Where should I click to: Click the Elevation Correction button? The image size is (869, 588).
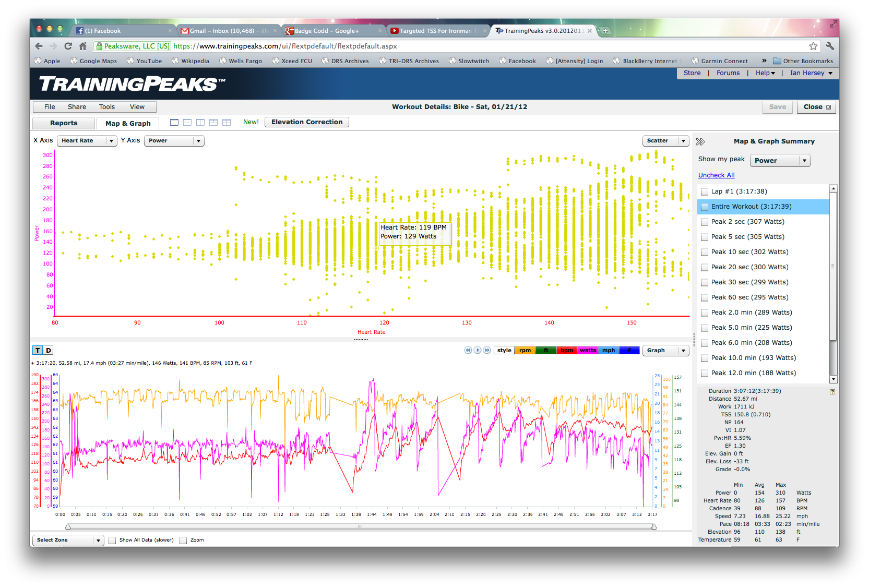tap(307, 122)
